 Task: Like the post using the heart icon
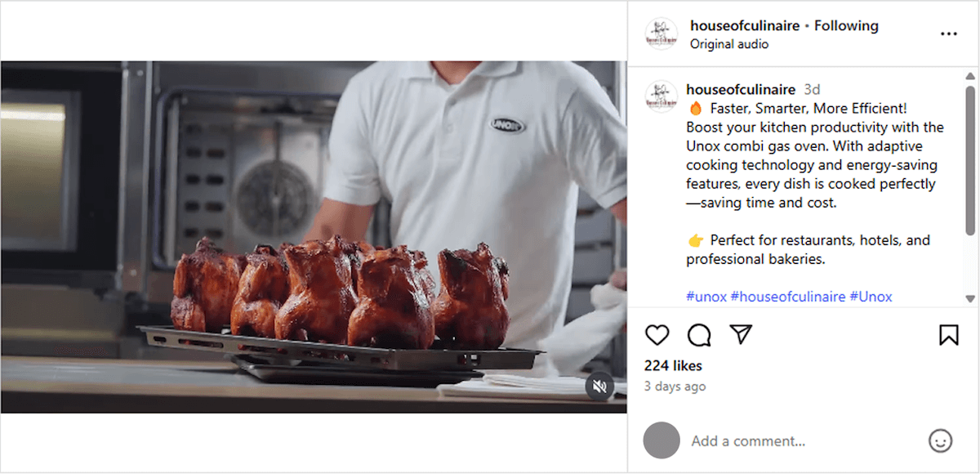tap(657, 335)
